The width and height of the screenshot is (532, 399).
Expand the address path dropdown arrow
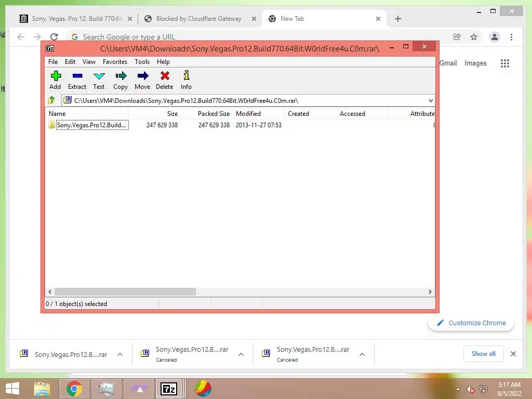[x=431, y=100]
